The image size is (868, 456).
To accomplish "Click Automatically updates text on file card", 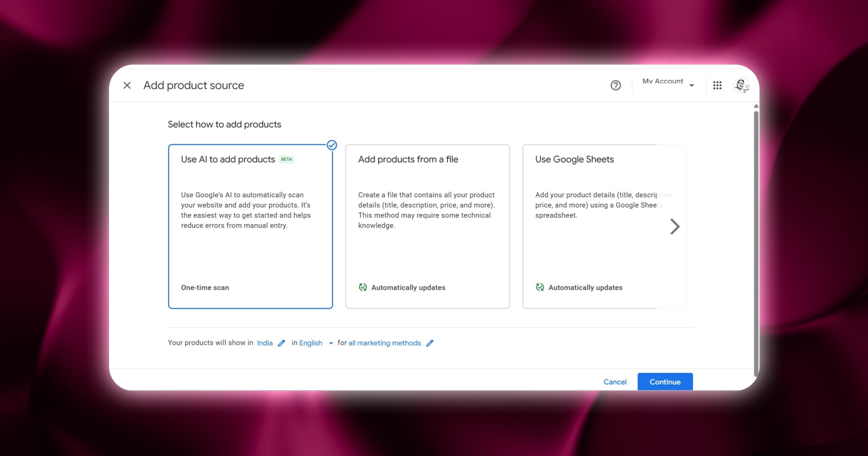I will [x=409, y=288].
